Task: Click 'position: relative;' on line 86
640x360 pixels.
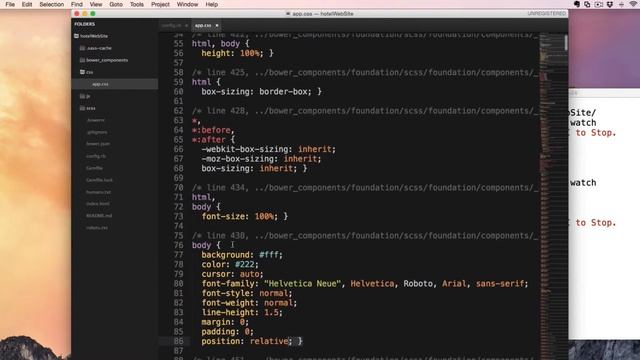Action: pyautogui.click(x=247, y=341)
